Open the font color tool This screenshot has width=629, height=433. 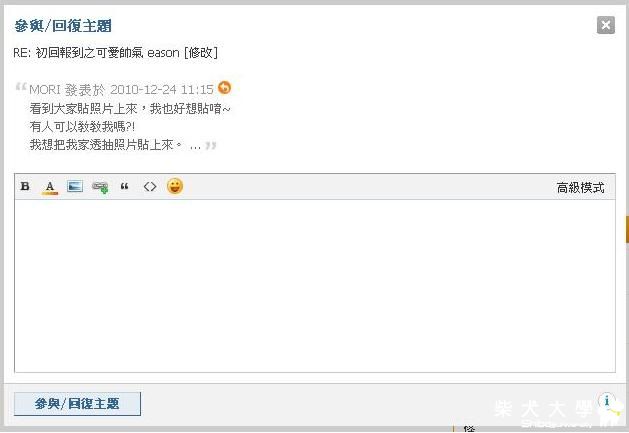tap(50, 187)
